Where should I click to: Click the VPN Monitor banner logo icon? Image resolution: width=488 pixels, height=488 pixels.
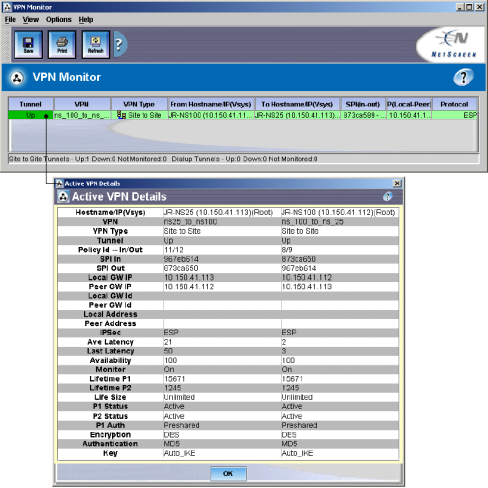(17, 78)
